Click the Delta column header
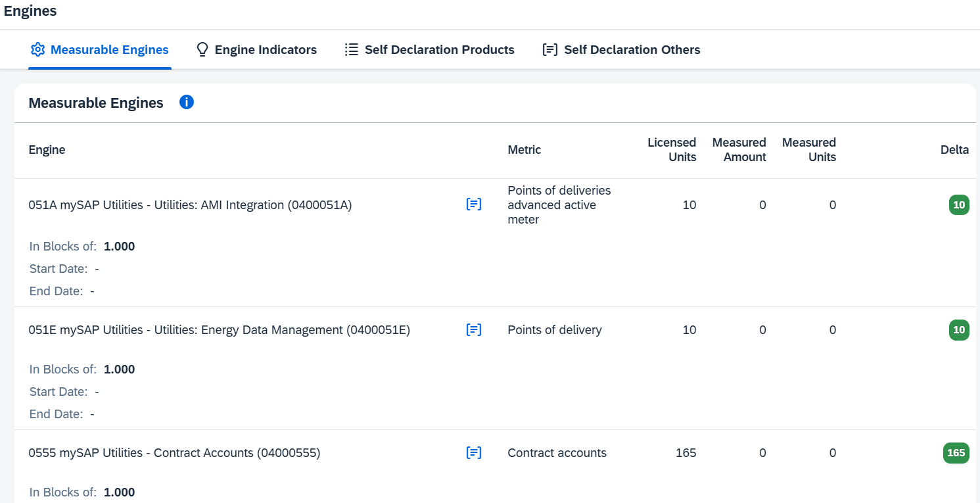 954,150
